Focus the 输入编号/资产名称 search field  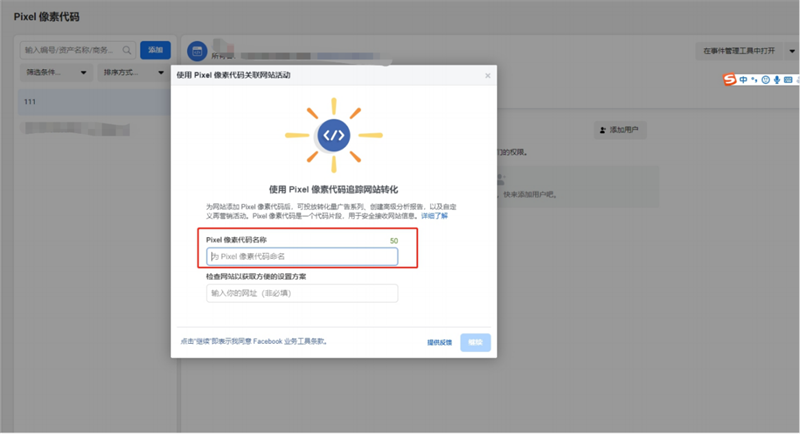[78, 50]
